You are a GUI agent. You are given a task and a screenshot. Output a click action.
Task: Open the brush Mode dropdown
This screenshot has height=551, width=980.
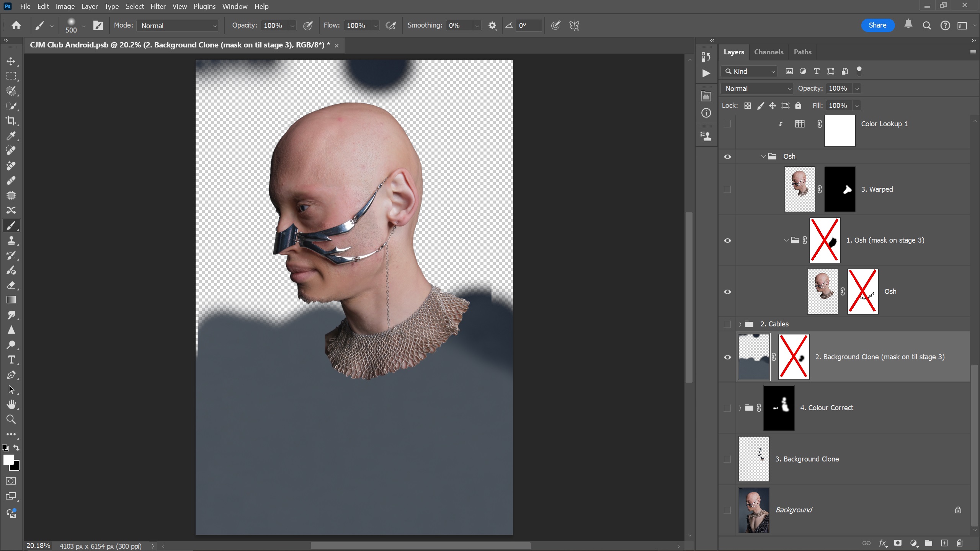(178, 26)
